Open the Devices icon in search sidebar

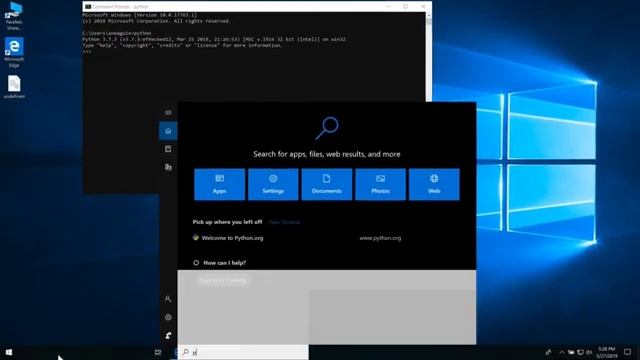pos(168,167)
